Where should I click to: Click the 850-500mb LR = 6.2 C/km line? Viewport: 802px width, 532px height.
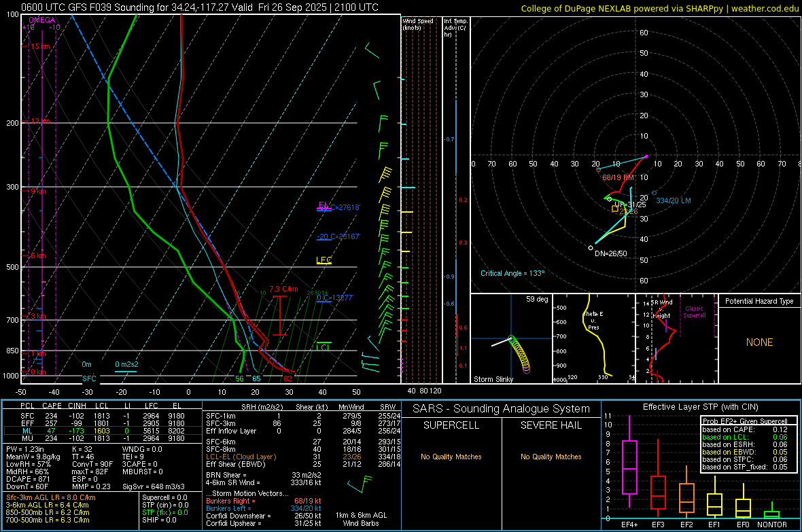click(x=48, y=512)
